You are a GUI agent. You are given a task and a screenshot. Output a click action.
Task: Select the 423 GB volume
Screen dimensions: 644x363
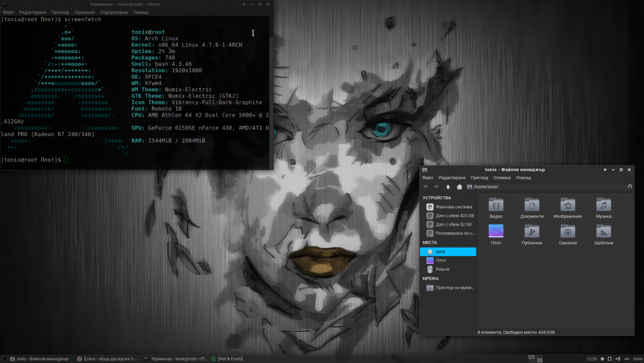coord(448,215)
